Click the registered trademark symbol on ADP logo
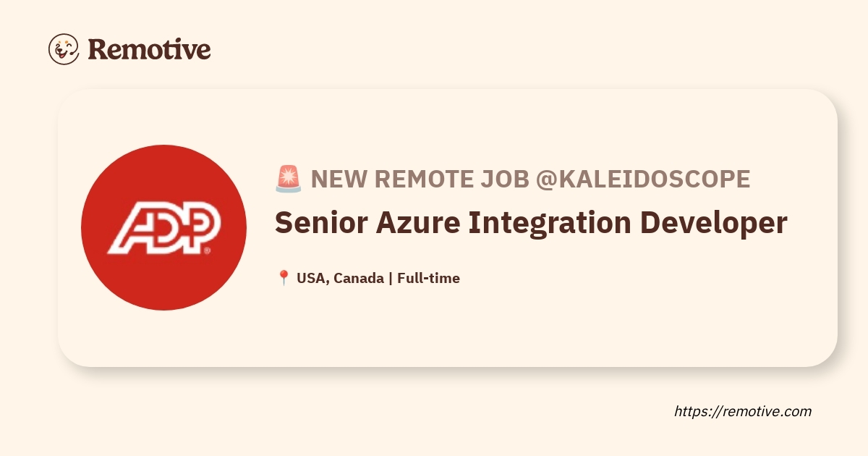 pos(208,250)
